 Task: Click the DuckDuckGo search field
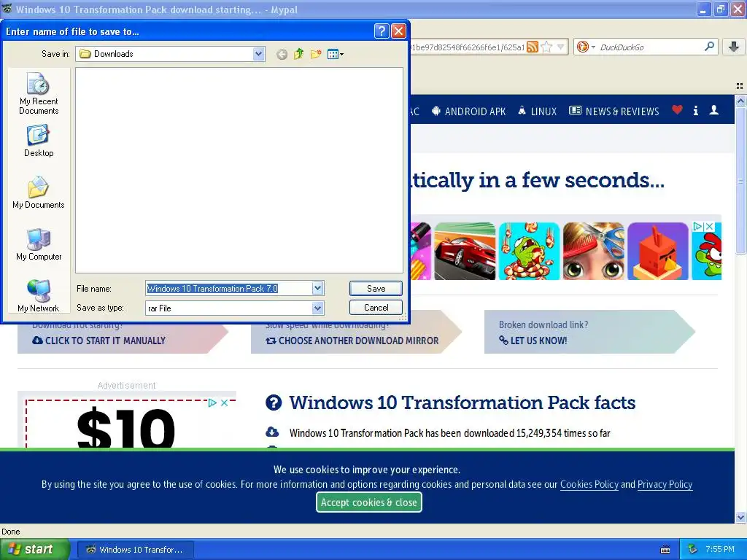(x=650, y=47)
